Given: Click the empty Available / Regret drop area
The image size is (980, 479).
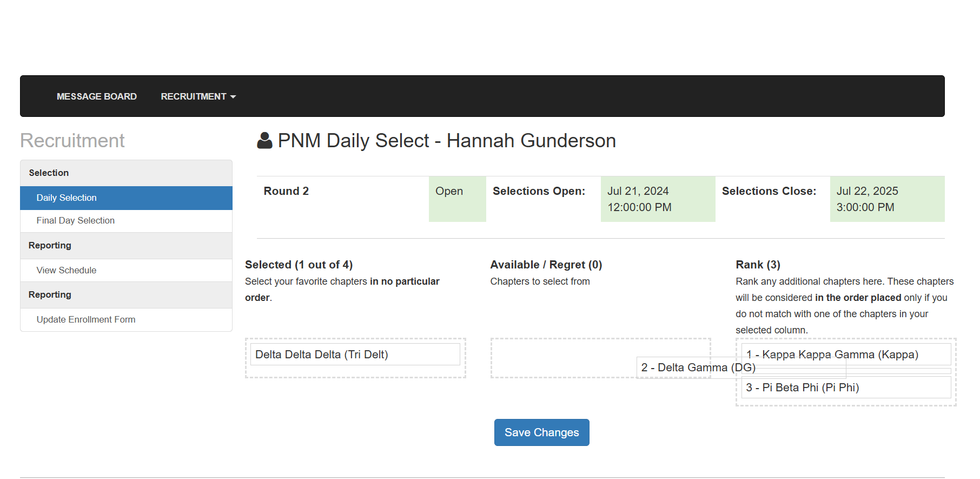Looking at the screenshot, I should pos(562,357).
